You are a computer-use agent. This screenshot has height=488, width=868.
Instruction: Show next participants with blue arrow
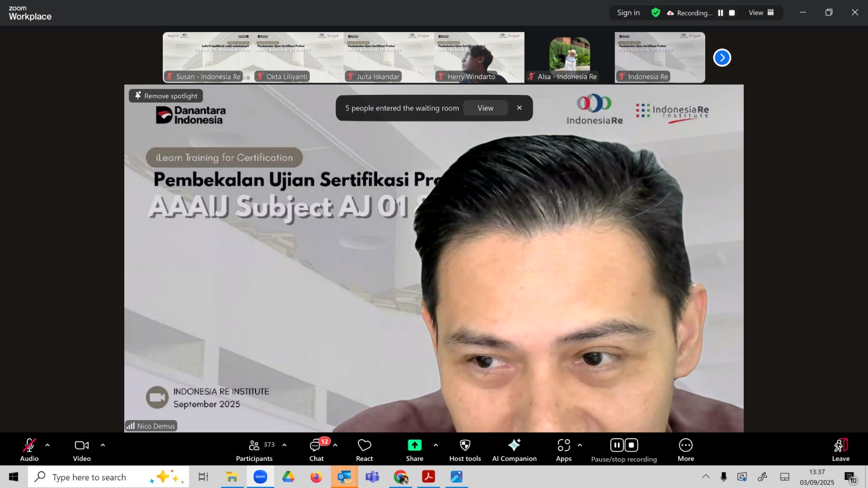coord(722,57)
